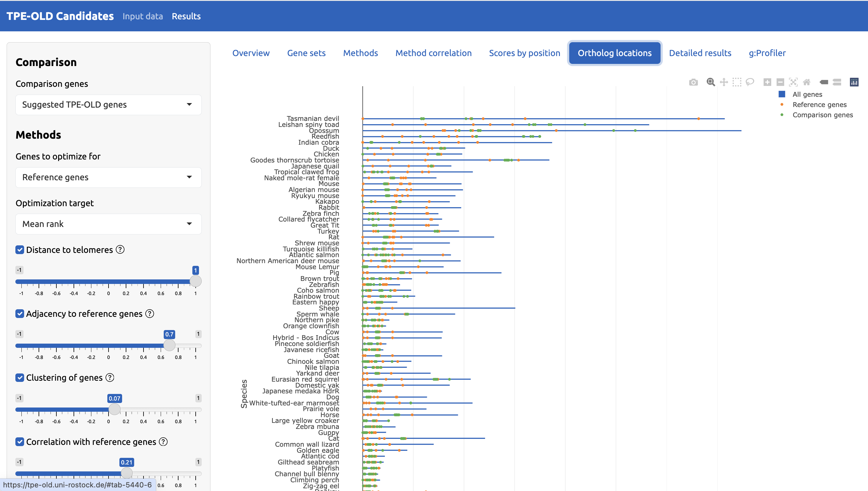Click the Adjacency slider handle at 0.7
Image resolution: width=868 pixels, height=491 pixels.
[169, 345]
